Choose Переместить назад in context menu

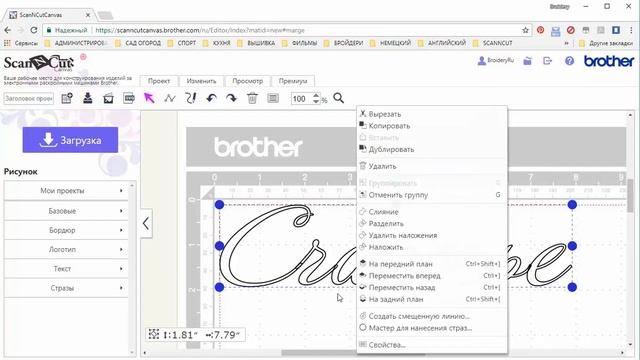pos(432,287)
